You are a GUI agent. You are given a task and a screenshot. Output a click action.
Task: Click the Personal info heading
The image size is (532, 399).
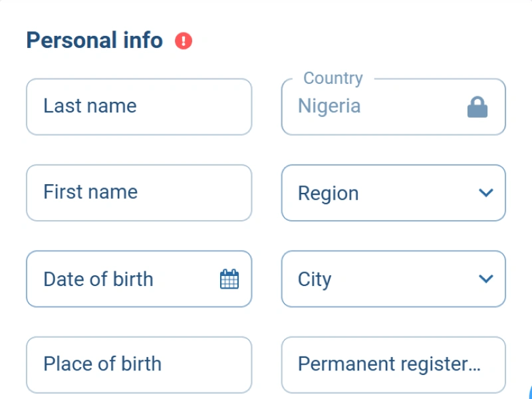coord(93,40)
